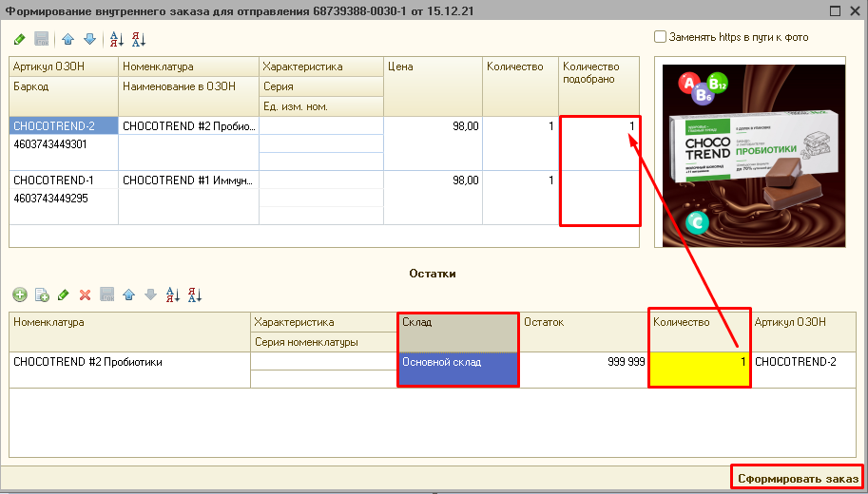868x494 pixels.
Task: Sort ascending in the Остатки toolbar
Action: [173, 294]
